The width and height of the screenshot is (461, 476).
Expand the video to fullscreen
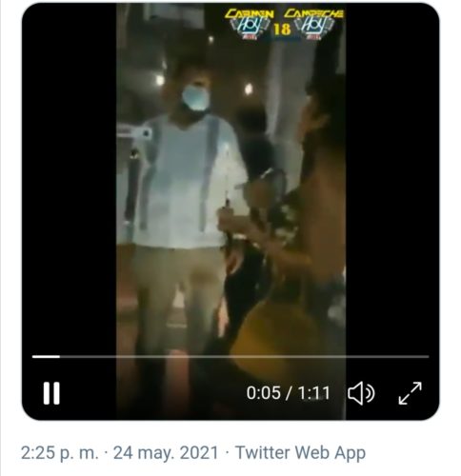(x=410, y=393)
